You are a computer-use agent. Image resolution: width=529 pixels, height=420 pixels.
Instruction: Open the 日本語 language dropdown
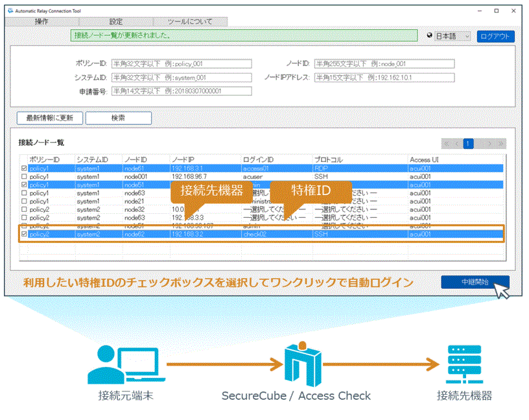click(453, 36)
